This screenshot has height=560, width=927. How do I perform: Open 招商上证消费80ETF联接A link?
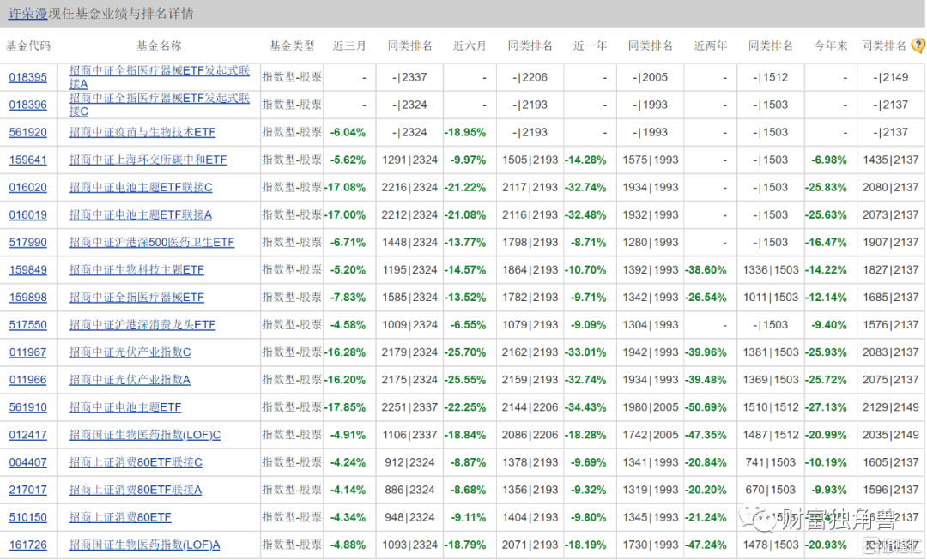pyautogui.click(x=136, y=490)
